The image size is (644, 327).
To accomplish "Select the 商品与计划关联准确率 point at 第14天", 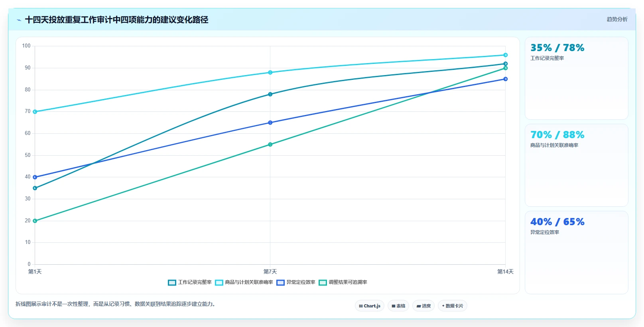I will point(505,55).
